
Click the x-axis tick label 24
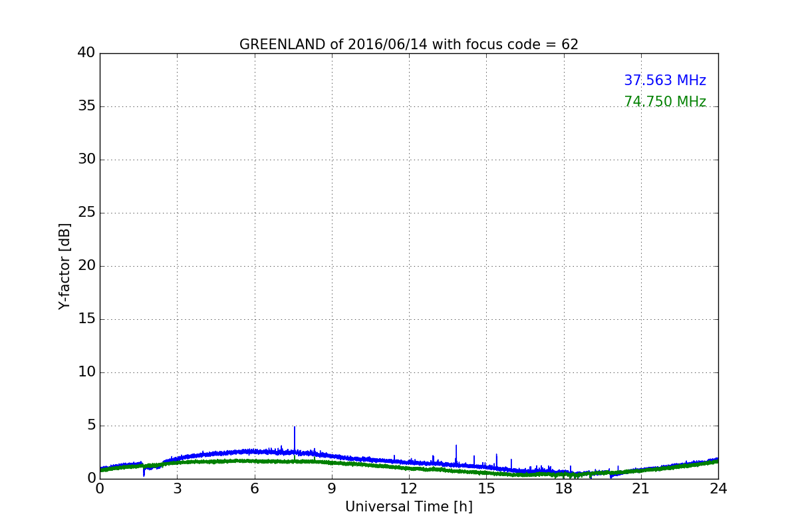tap(718, 489)
